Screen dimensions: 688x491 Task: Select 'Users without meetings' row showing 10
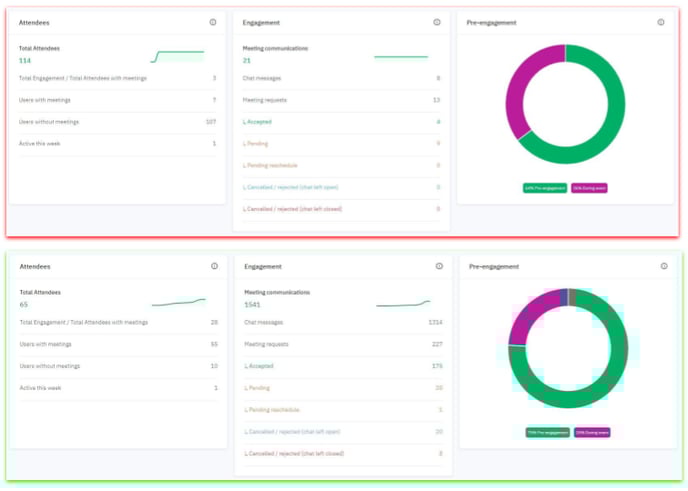[x=118, y=366]
